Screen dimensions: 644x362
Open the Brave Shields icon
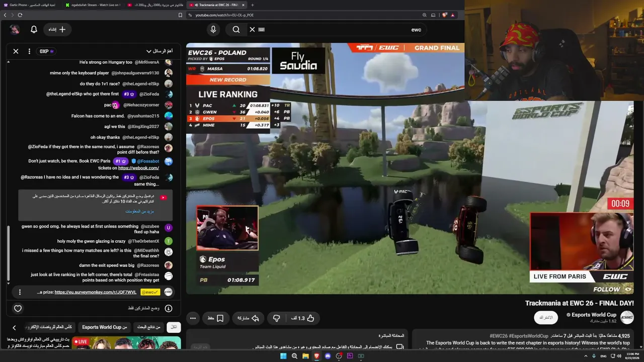pyautogui.click(x=445, y=15)
